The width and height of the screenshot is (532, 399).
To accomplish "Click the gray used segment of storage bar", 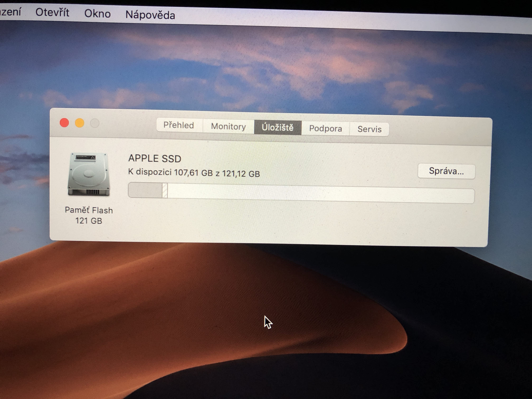I will coord(145,191).
